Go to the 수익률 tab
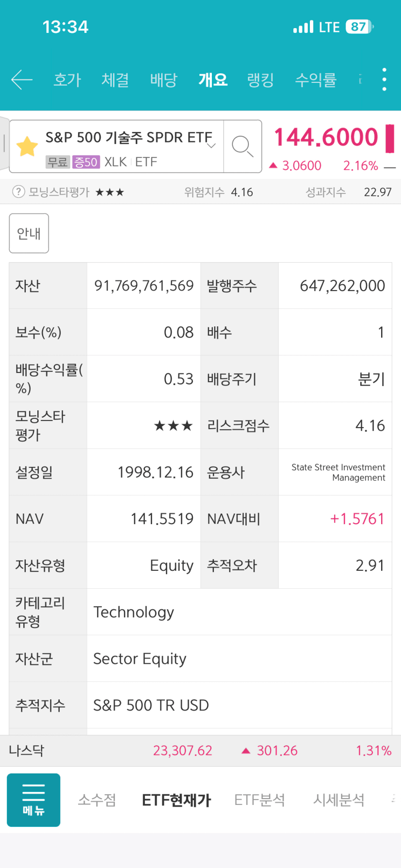Image resolution: width=401 pixels, height=868 pixels. [316, 80]
